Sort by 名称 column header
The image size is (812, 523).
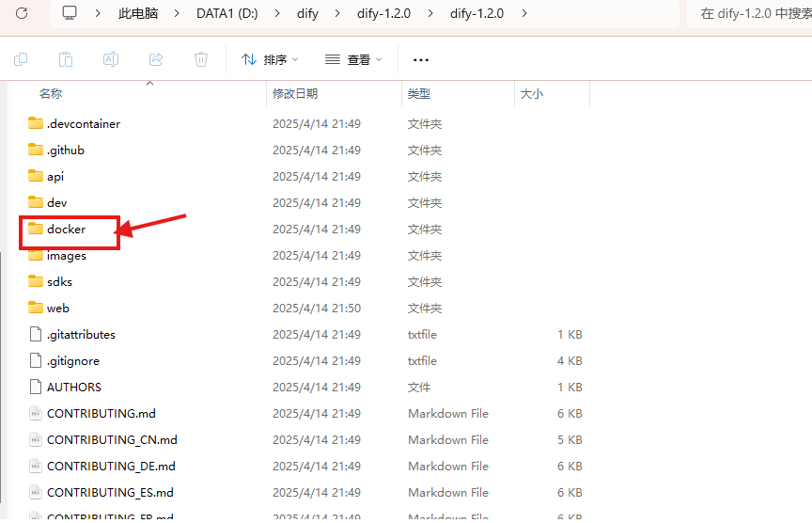51,94
